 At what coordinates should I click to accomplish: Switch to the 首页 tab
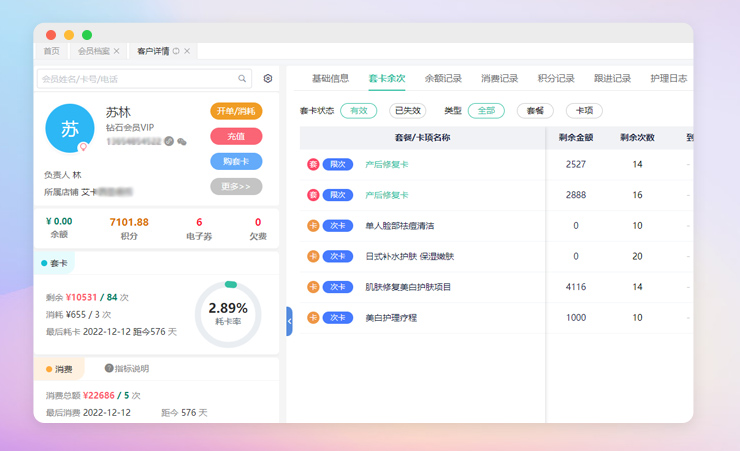click(x=51, y=51)
